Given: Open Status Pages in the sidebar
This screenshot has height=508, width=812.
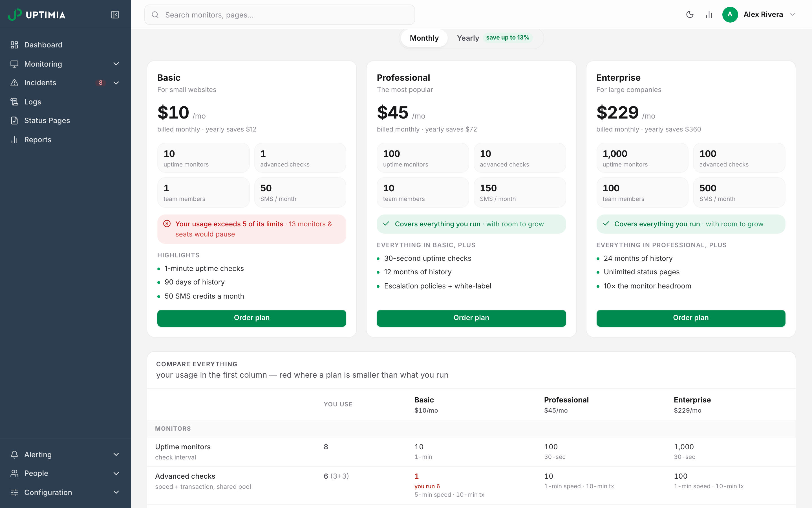Looking at the screenshot, I should coord(65,121).
